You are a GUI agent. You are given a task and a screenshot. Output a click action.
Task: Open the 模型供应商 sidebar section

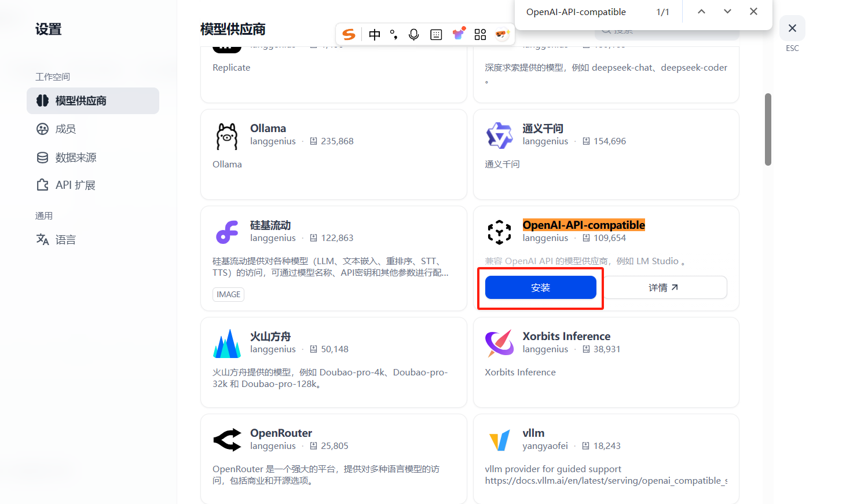[93, 100]
